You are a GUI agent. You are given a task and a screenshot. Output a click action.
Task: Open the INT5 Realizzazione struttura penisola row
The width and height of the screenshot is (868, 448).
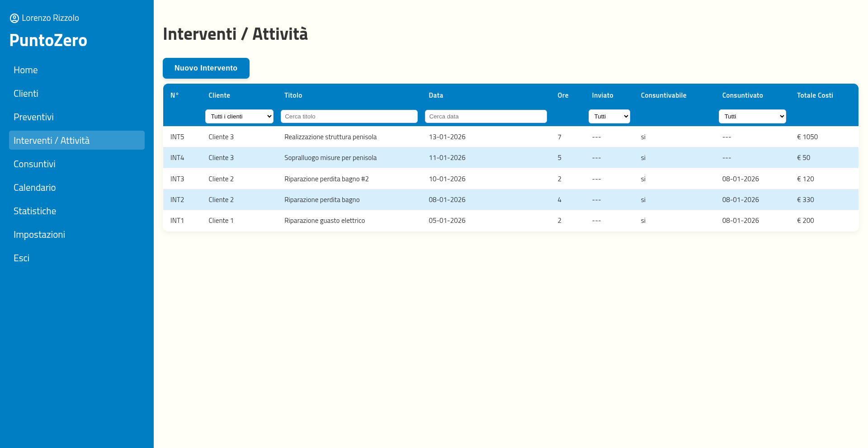click(330, 137)
